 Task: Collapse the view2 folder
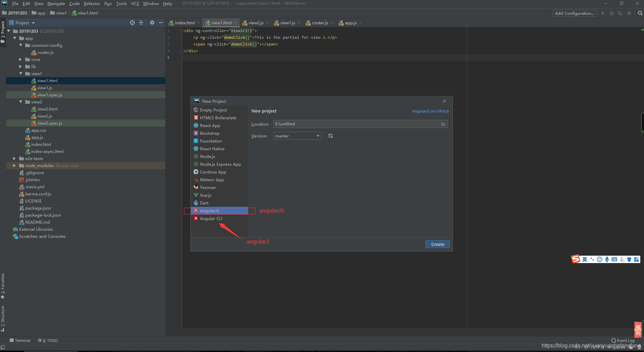[x=21, y=102]
